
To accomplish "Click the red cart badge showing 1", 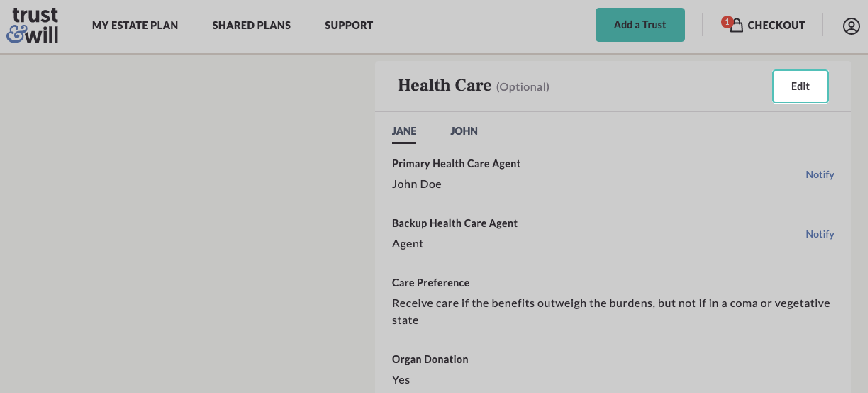I will point(727,22).
